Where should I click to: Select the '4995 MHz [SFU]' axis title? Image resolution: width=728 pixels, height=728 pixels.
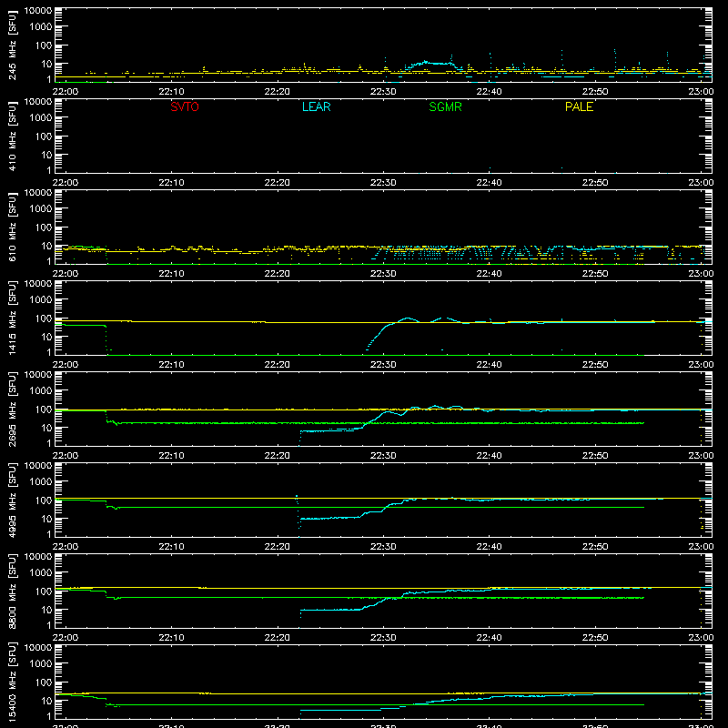(12, 500)
